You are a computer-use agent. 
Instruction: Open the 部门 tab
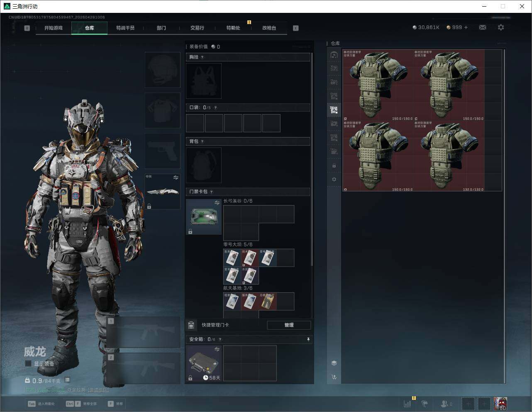tap(161, 28)
